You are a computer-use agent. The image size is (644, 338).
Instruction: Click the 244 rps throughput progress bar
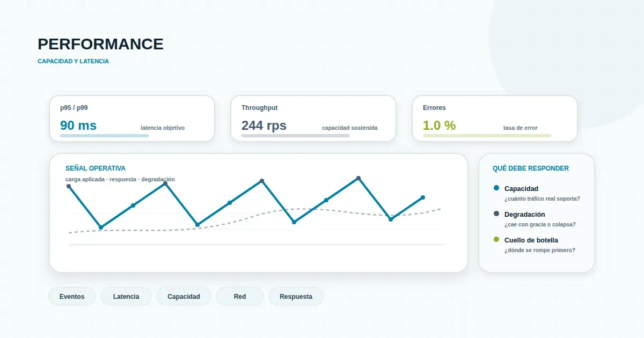[296, 136]
